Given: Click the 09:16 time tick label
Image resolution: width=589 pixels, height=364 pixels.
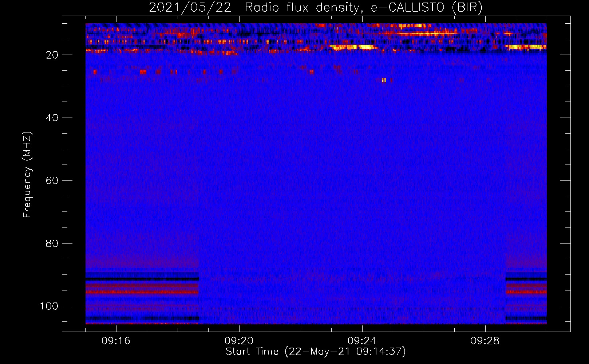Looking at the screenshot, I should point(116,341).
